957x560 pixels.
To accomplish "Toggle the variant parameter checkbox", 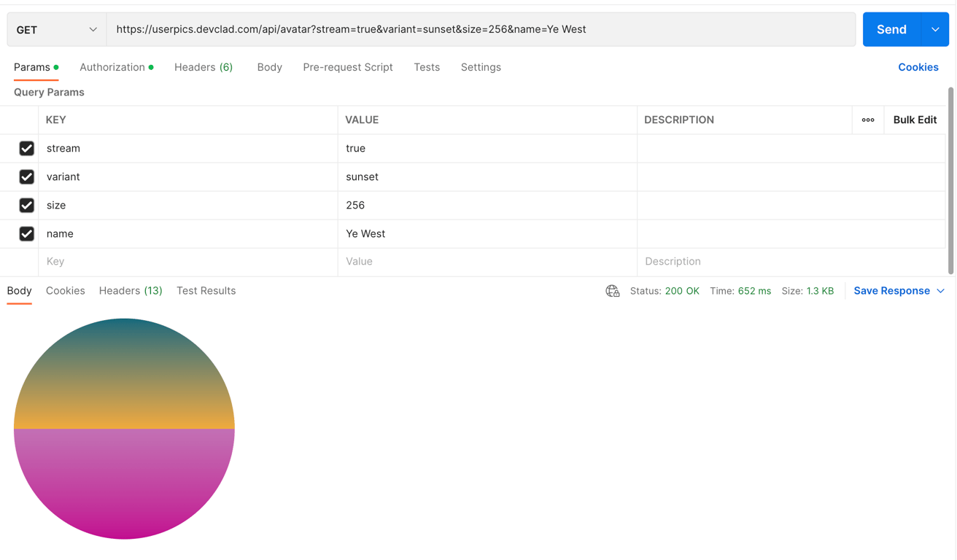I will (x=27, y=176).
